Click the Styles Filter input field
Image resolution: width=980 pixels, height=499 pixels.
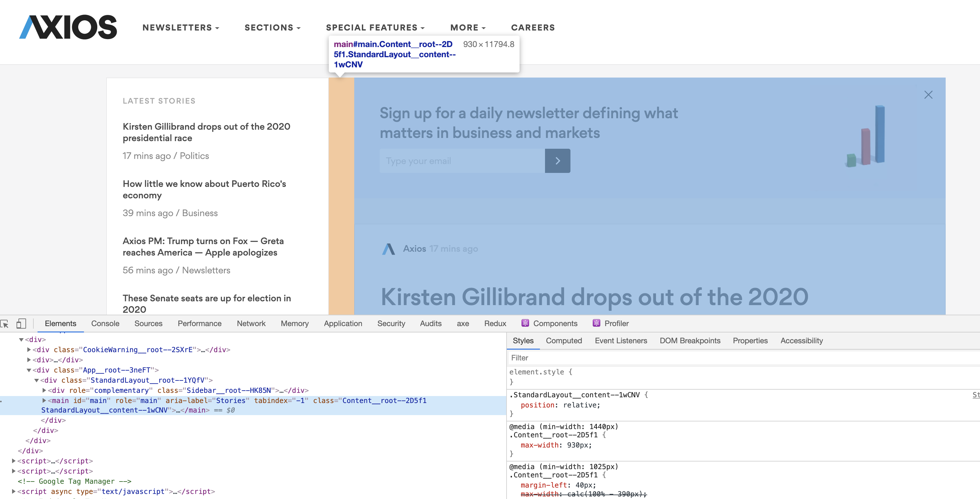coord(744,358)
